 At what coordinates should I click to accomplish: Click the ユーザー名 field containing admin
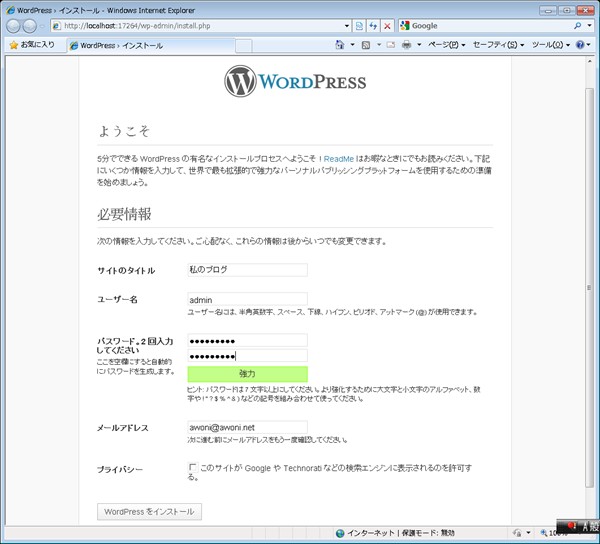[x=247, y=300]
